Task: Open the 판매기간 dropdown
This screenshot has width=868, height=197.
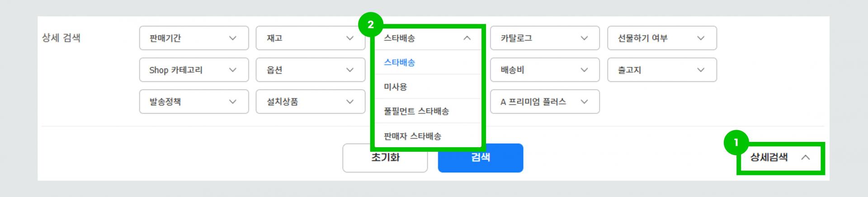Action: pos(193,38)
